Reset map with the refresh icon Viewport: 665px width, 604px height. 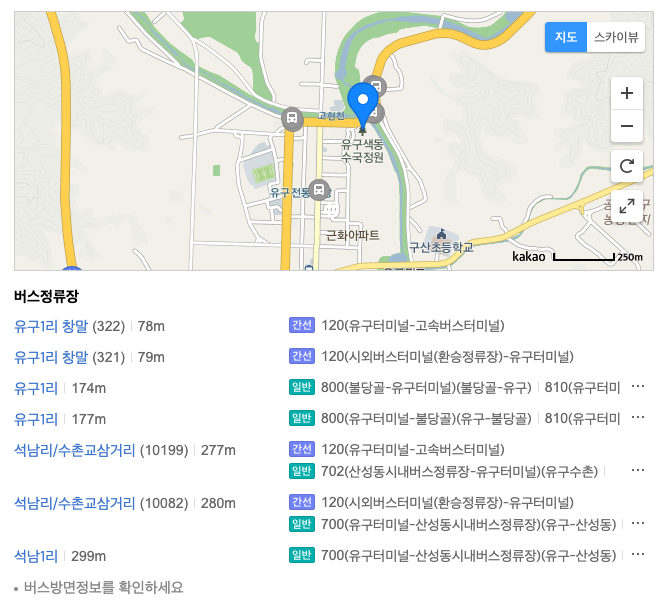(x=627, y=166)
